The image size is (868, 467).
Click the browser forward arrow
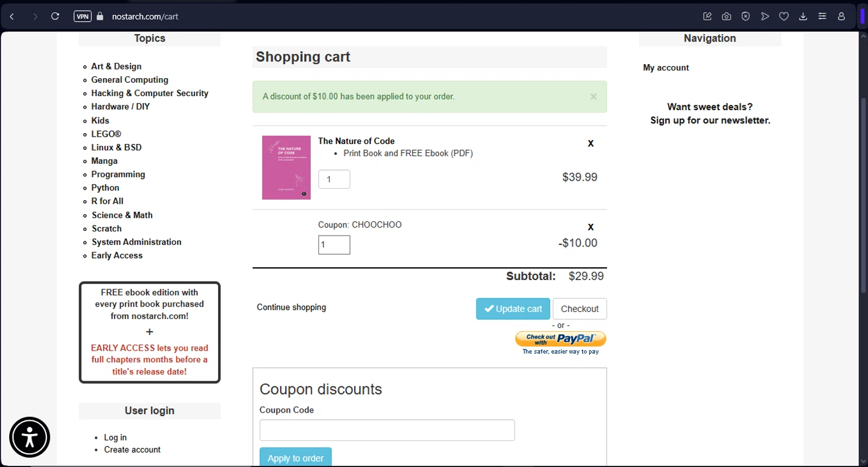point(35,16)
